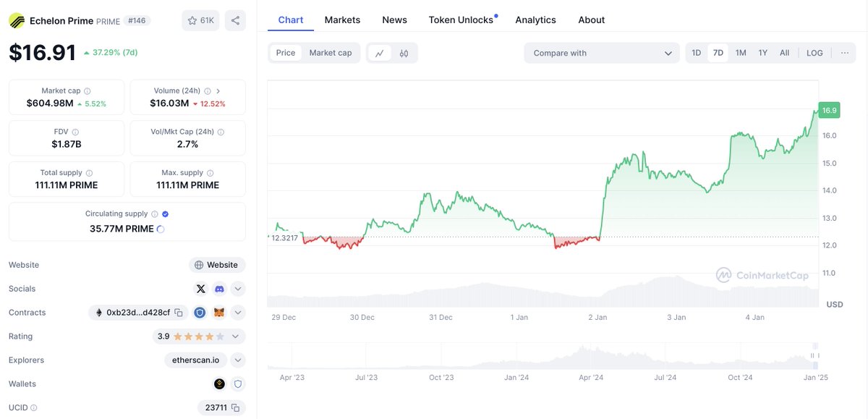Click the share icon next to watchlist

[x=235, y=20]
